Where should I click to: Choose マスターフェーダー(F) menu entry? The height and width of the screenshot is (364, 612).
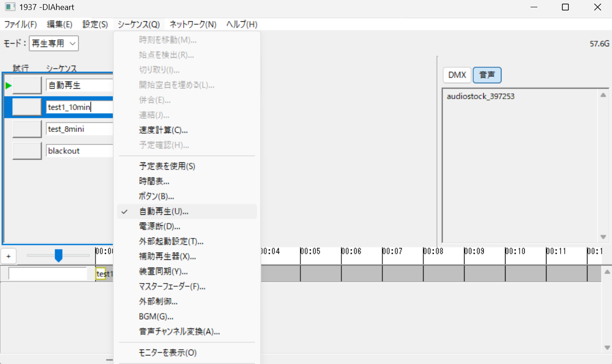[x=172, y=287]
